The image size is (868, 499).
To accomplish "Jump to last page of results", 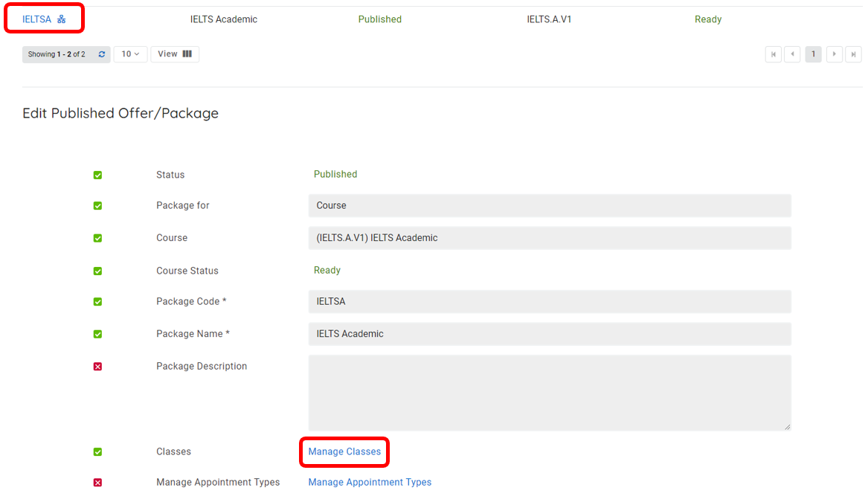I will (853, 54).
